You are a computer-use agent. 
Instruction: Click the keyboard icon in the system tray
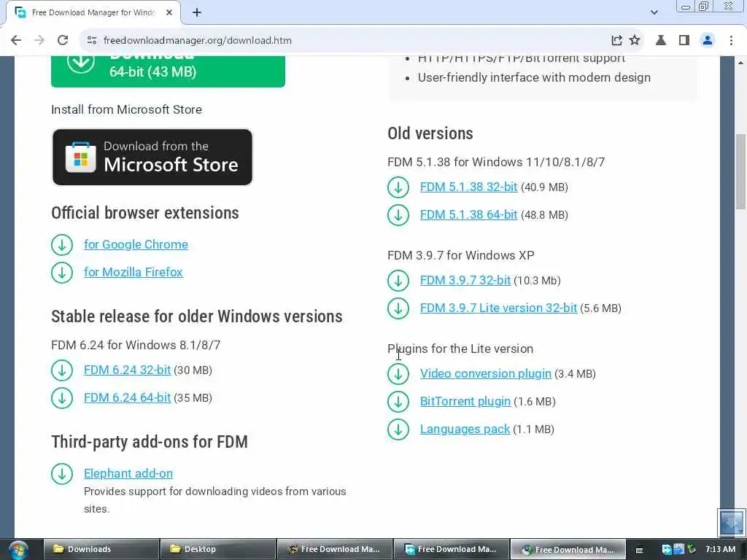pos(639,550)
